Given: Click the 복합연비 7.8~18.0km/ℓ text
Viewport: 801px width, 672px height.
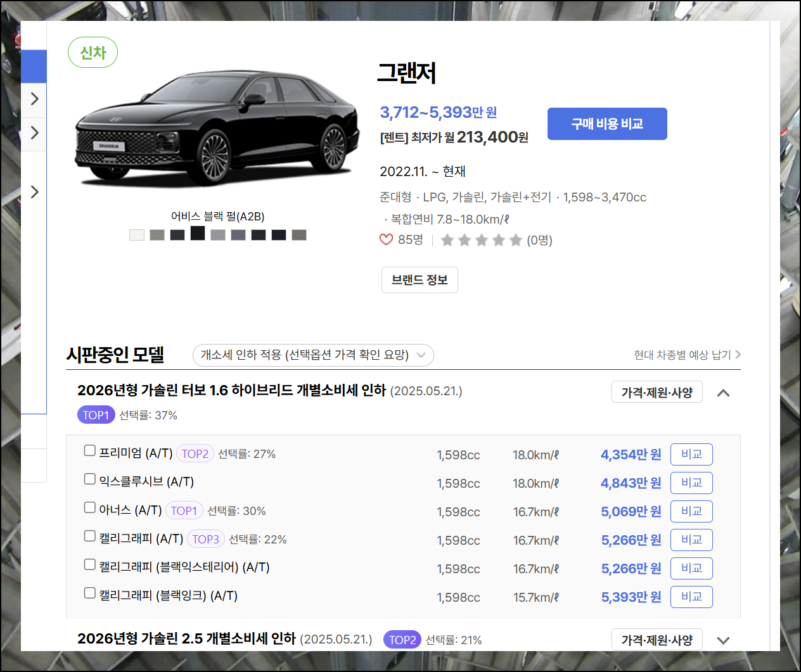Looking at the screenshot, I should (450, 219).
